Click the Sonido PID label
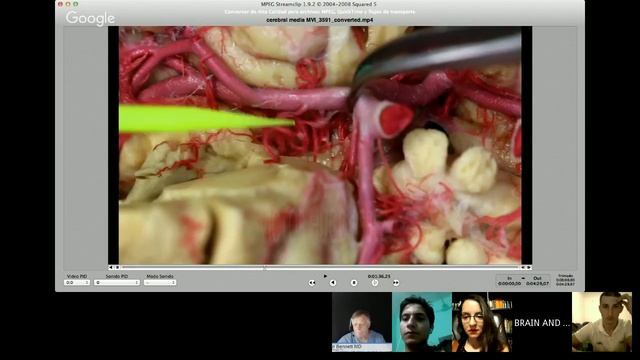 pos(117,276)
